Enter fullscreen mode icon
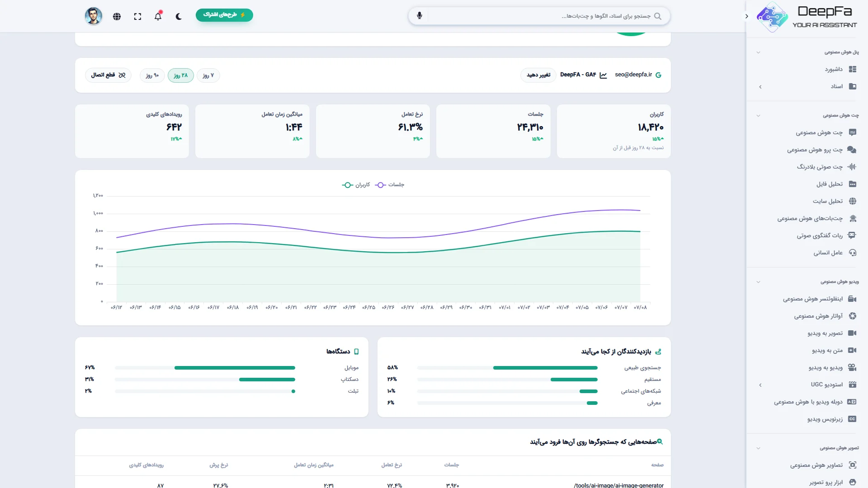The width and height of the screenshot is (868, 488). click(137, 16)
